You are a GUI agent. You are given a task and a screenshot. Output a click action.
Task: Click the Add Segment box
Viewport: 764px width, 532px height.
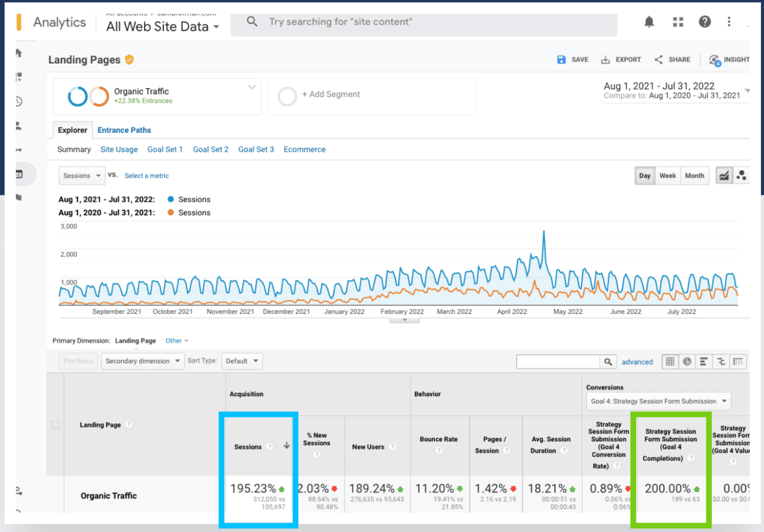[x=372, y=96]
